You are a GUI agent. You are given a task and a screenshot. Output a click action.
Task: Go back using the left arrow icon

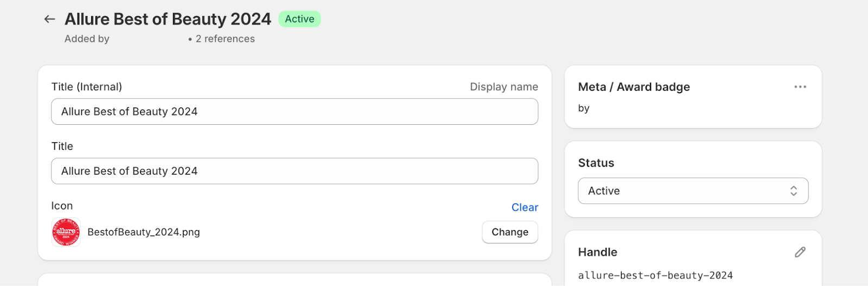coord(49,19)
